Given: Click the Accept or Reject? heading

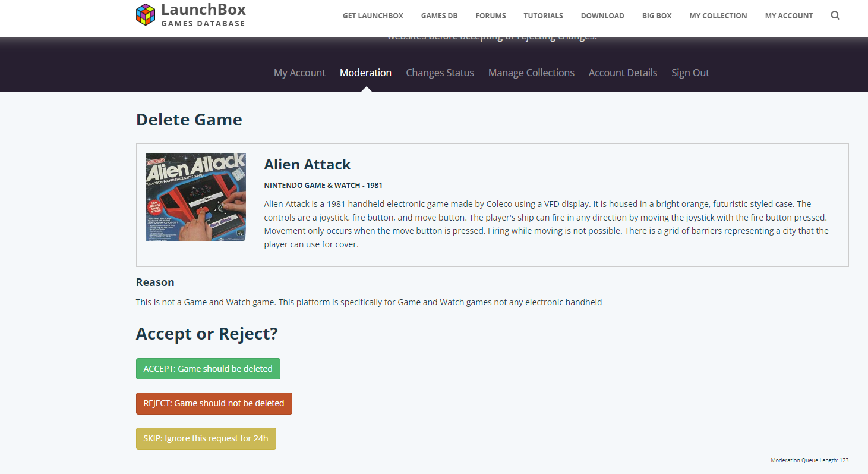Looking at the screenshot, I should (x=207, y=334).
